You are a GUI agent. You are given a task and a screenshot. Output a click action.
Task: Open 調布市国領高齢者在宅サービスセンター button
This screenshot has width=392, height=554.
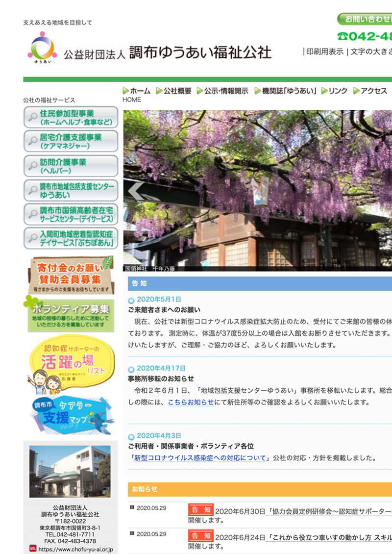point(71,214)
